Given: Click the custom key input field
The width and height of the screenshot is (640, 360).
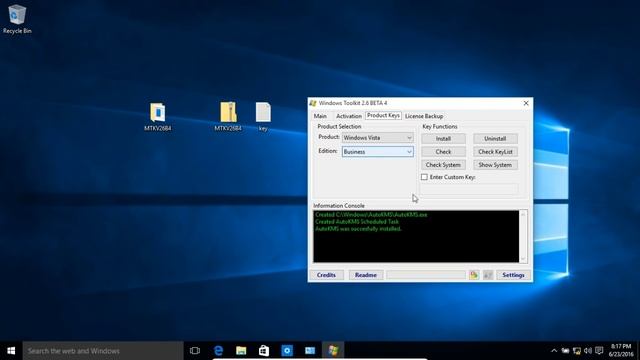Looking at the screenshot, I should coord(469,189).
